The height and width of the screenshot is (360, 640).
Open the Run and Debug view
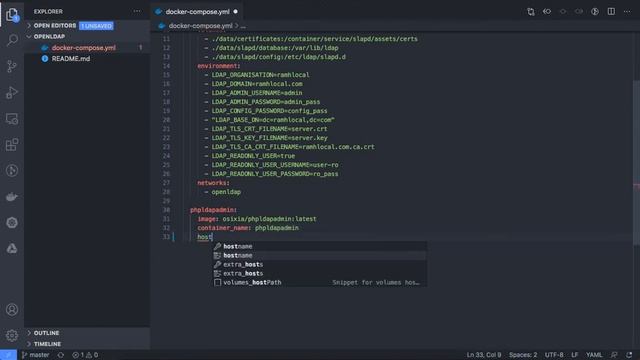(x=12, y=93)
